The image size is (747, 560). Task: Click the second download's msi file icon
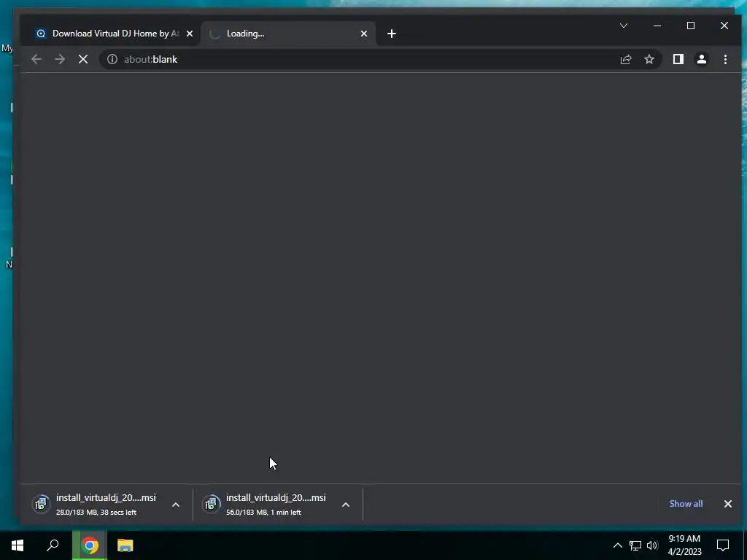(212, 504)
